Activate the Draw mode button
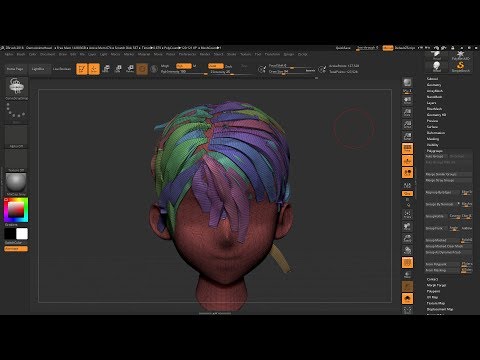 point(94,69)
